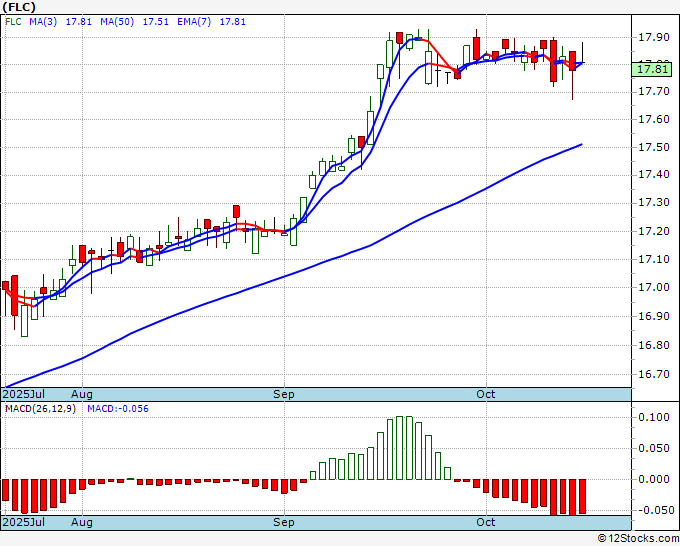Click the 2025Jul label on price chart axis
This screenshot has width=680, height=546.
[23, 394]
